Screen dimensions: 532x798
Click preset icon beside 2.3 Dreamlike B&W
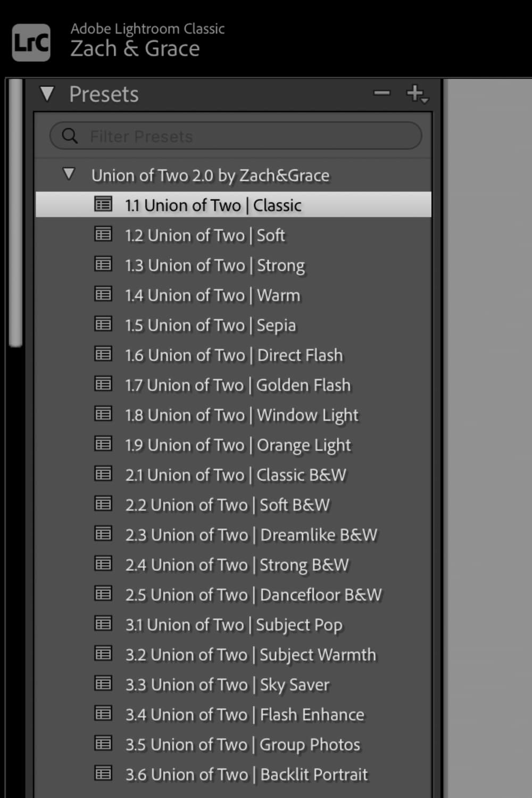tap(103, 534)
